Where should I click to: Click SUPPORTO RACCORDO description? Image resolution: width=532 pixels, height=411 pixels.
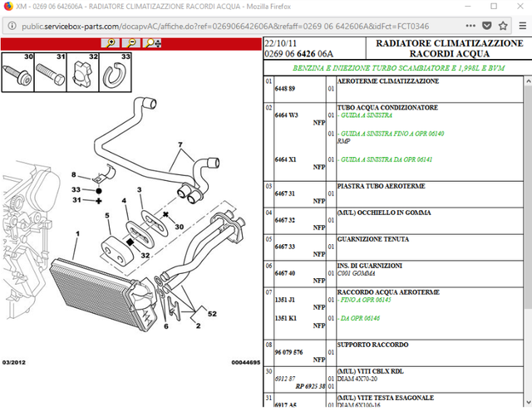[372, 345]
